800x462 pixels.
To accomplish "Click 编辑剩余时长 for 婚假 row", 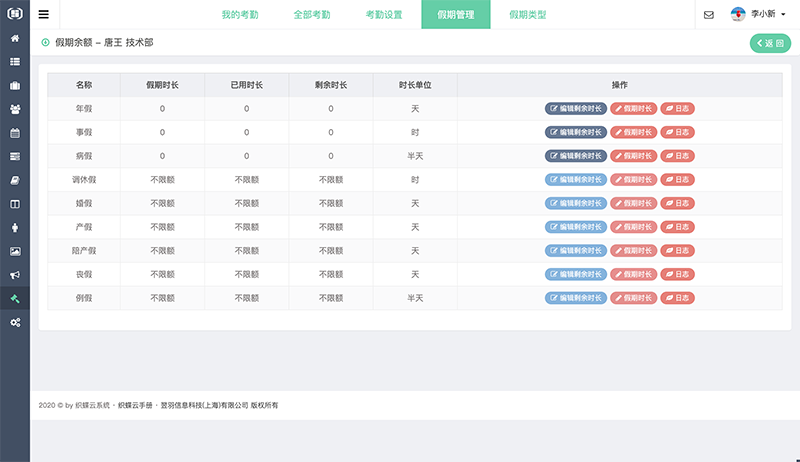I will coord(575,203).
